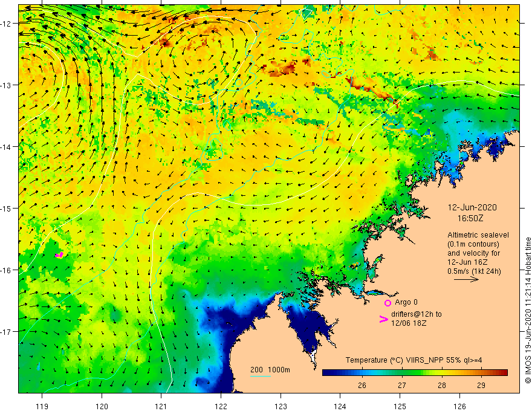This screenshot has height=411, width=532.
Task: Click the 124 longitude axis label
Action: (x=340, y=406)
